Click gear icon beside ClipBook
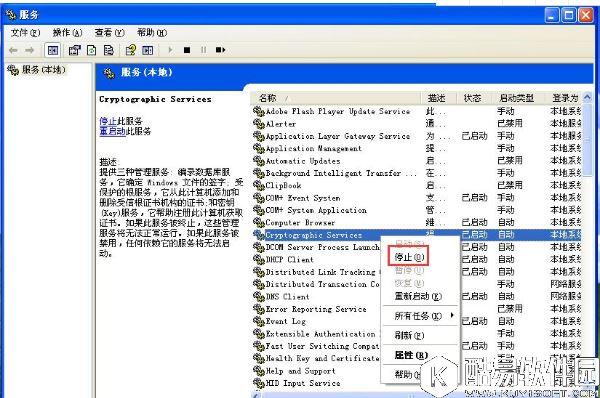The width and height of the screenshot is (600, 398). pos(259,185)
